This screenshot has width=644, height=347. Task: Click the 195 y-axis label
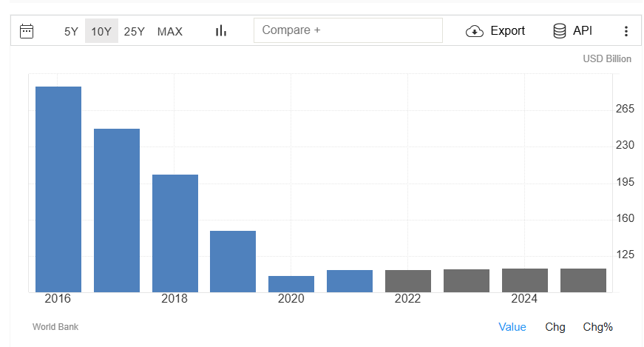pos(625,182)
